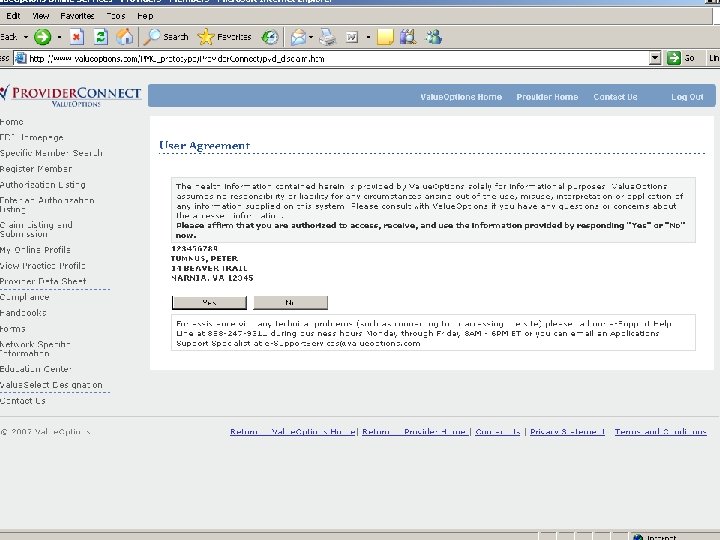
Task: Go to Provider Home in header
Action: 547,97
